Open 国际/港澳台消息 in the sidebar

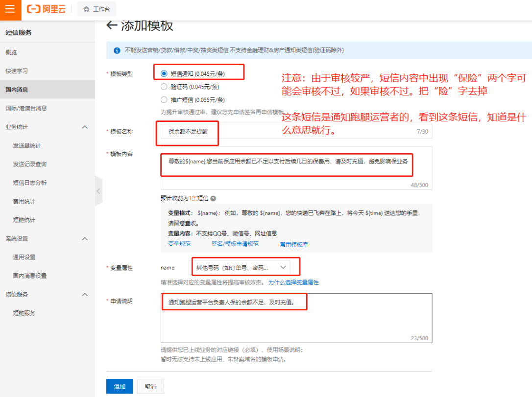(26, 108)
